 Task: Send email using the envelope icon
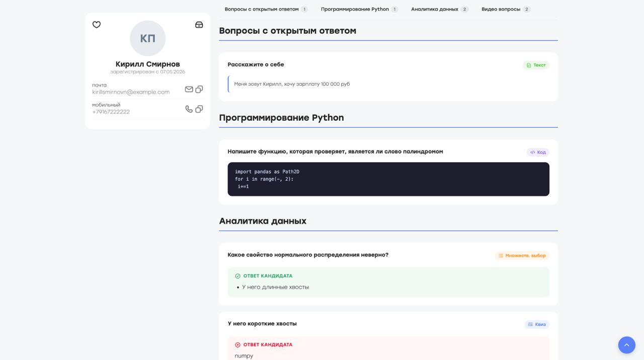click(189, 89)
